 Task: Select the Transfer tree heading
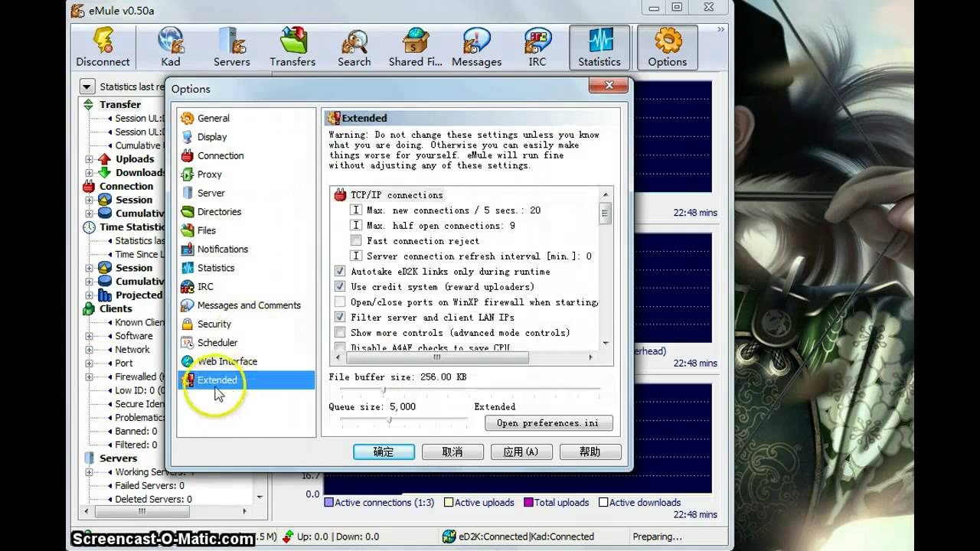click(119, 105)
